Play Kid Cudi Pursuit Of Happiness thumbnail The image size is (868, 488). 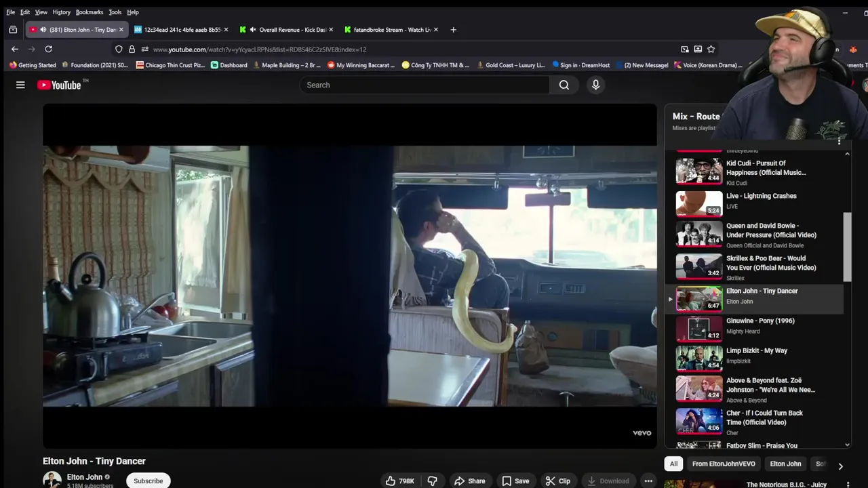(x=698, y=171)
